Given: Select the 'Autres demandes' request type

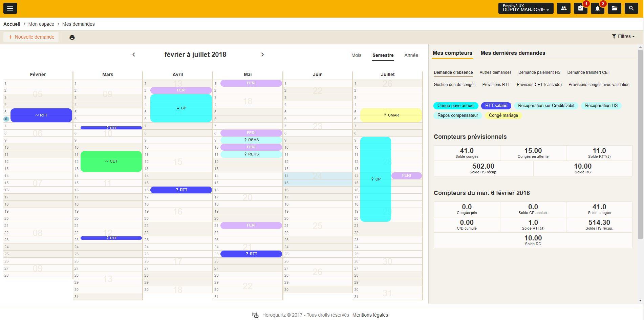Looking at the screenshot, I should (x=495, y=72).
